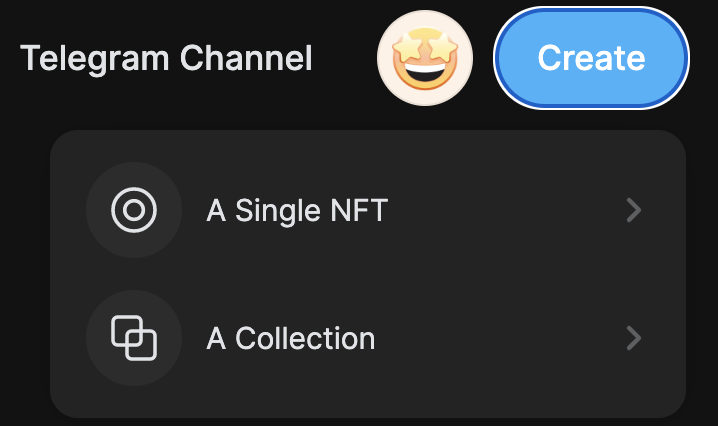Click the chevron next to A Single NFT
Image resolution: width=718 pixels, height=426 pixels.
pos(632,210)
